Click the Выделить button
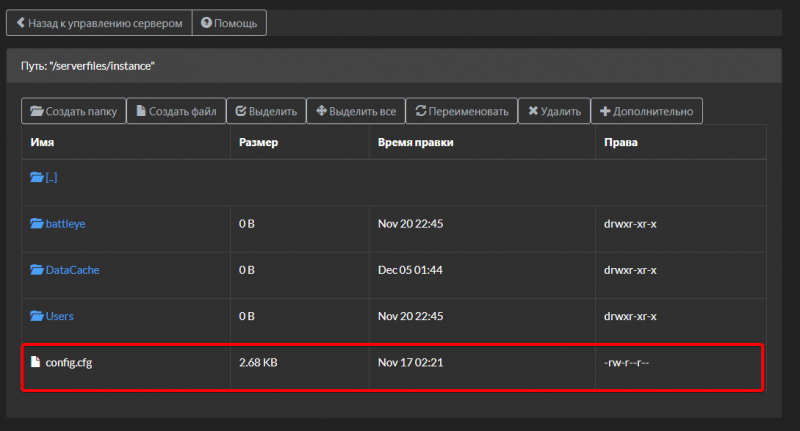This screenshot has height=431, width=800. [x=266, y=111]
